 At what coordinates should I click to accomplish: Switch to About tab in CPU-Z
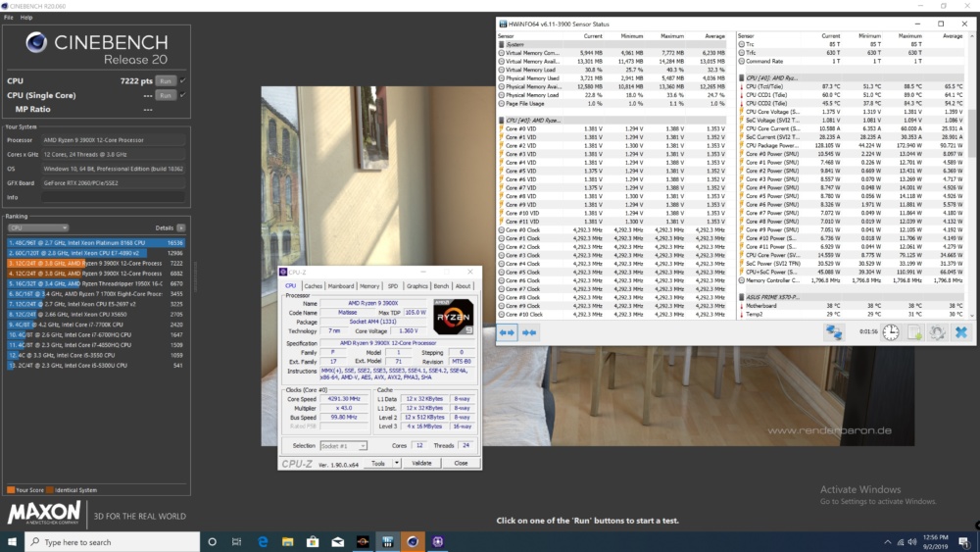tap(463, 285)
